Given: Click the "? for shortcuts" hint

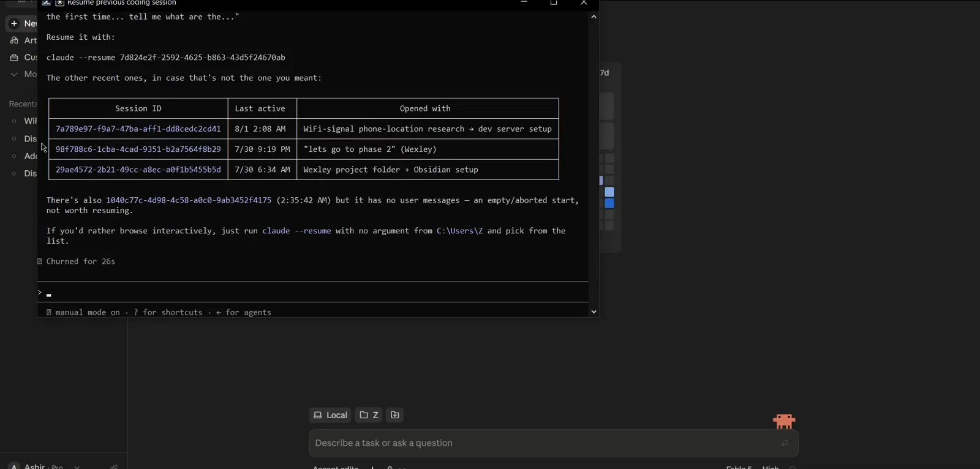Looking at the screenshot, I should click(168, 312).
